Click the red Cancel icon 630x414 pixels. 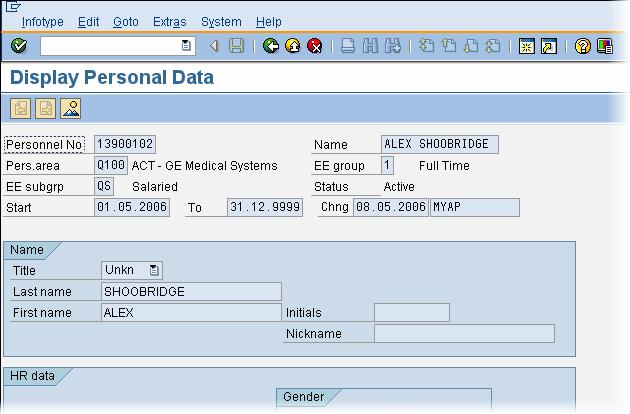click(x=315, y=46)
